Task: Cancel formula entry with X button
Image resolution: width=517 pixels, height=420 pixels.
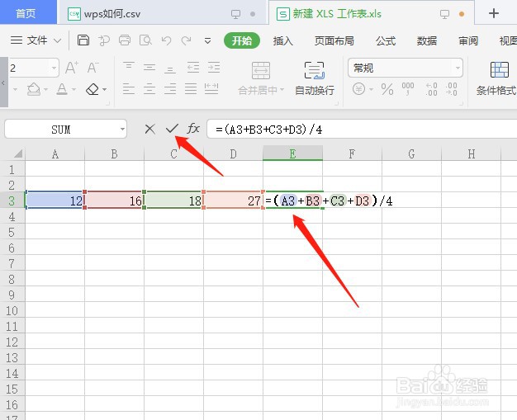Action: (x=149, y=129)
